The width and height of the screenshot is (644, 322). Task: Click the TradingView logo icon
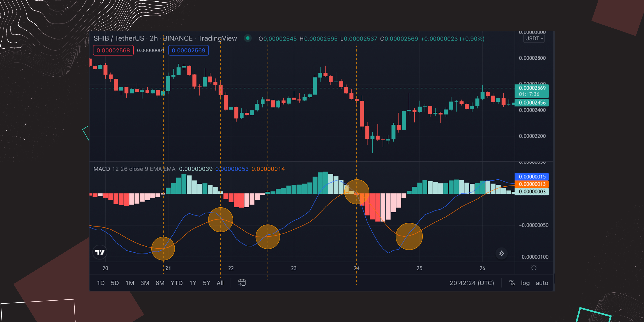pyautogui.click(x=100, y=252)
